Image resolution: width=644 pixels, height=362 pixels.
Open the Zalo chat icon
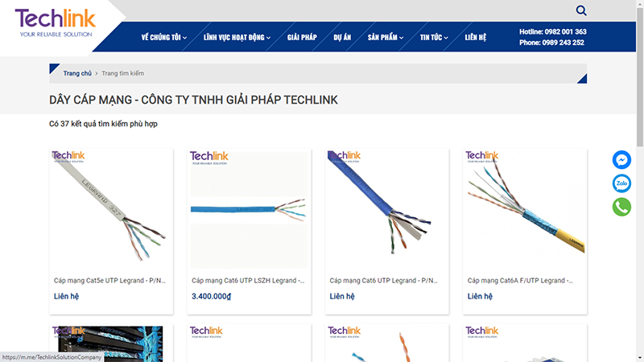pos(621,183)
